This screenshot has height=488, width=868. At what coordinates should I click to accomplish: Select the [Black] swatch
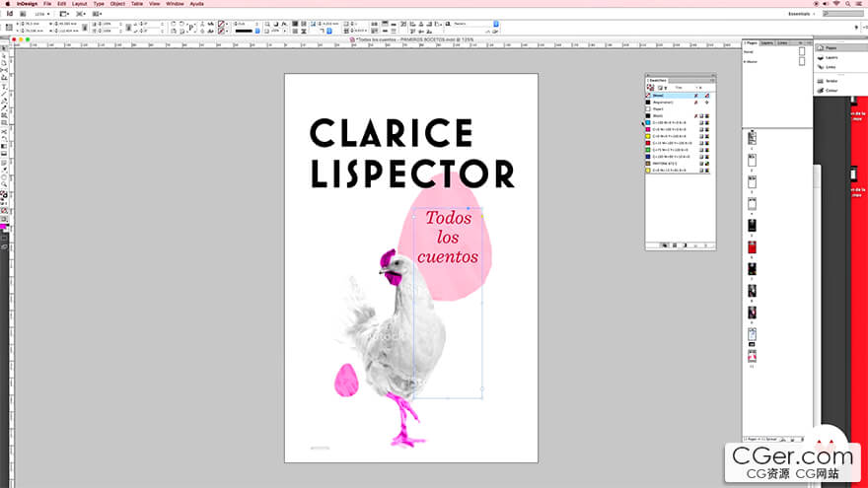(x=679, y=116)
